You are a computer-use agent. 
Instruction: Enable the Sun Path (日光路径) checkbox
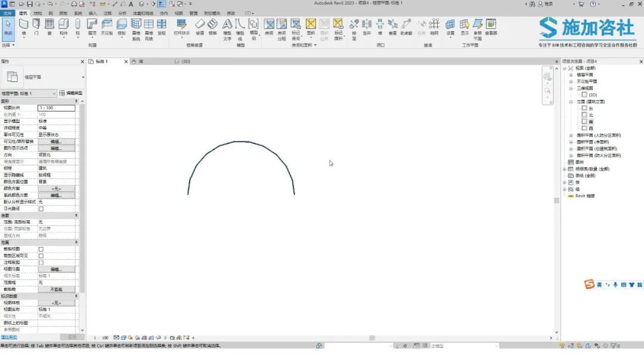tap(41, 209)
